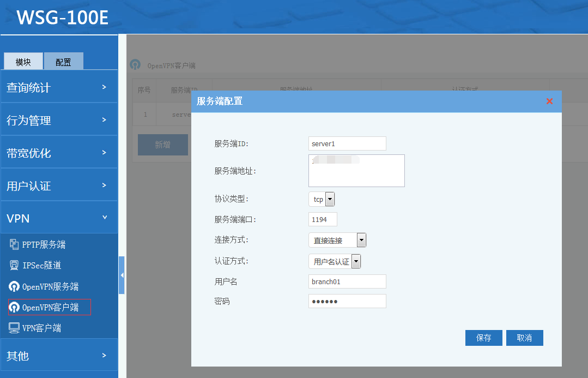This screenshot has width=588, height=378.
Task: Click the IPSec隧道 train icon
Action: 14,265
